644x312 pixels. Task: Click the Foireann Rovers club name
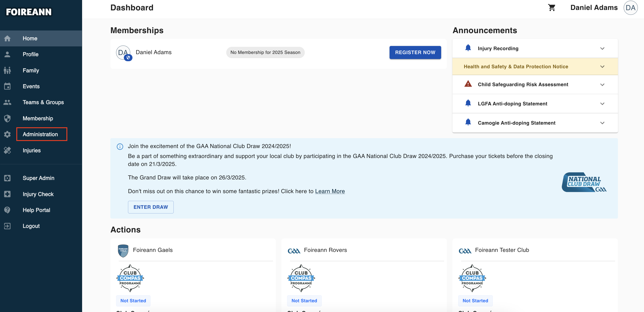click(325, 250)
